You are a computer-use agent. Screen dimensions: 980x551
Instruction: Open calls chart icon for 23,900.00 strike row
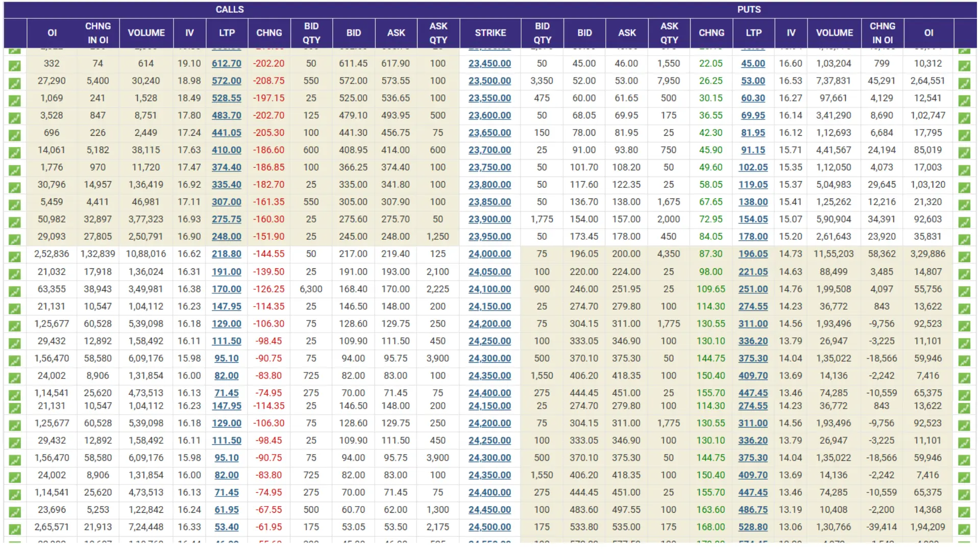15,222
